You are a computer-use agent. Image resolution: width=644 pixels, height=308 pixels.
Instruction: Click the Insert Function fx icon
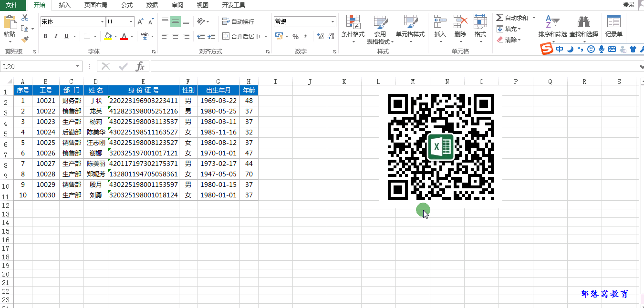(140, 66)
